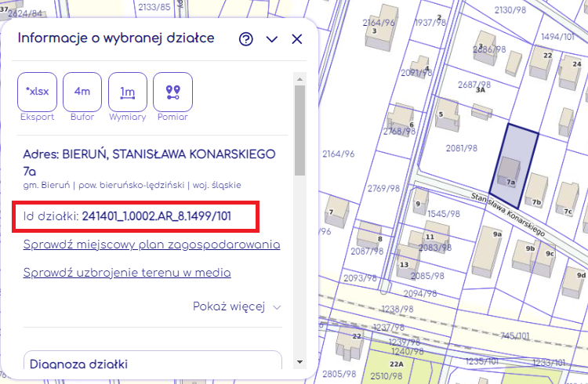This screenshot has width=588, height=384.
Task: Open link Sprawdź uzbrojenie terenu w media
Action: (x=127, y=273)
